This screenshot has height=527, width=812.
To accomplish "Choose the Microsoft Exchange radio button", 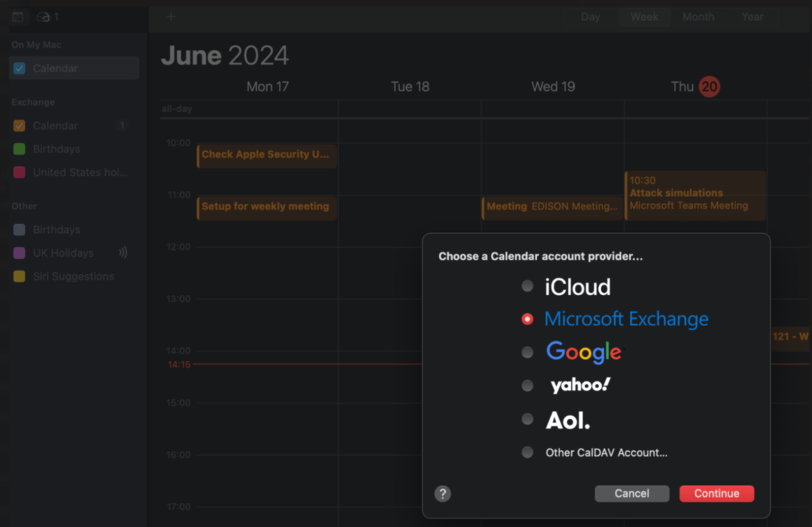I will (x=528, y=319).
